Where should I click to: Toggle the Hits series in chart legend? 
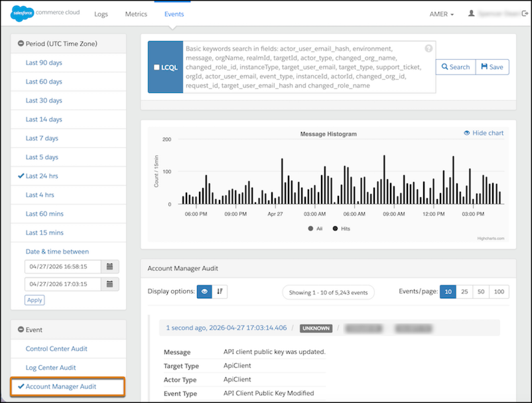click(x=342, y=228)
